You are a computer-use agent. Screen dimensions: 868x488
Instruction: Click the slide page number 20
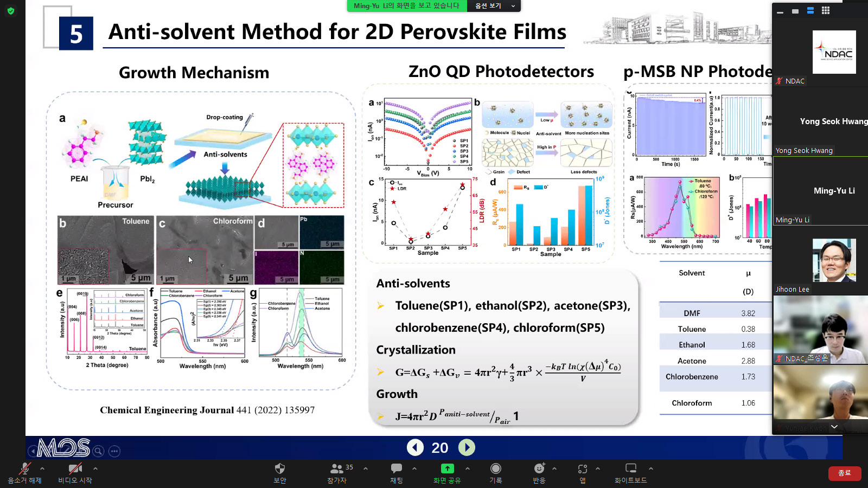pyautogui.click(x=440, y=448)
